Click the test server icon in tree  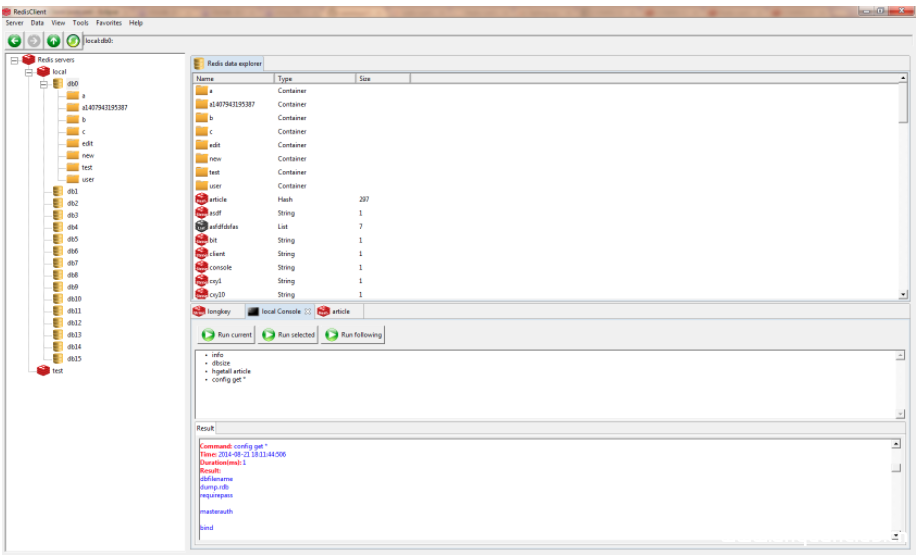pyautogui.click(x=42, y=371)
